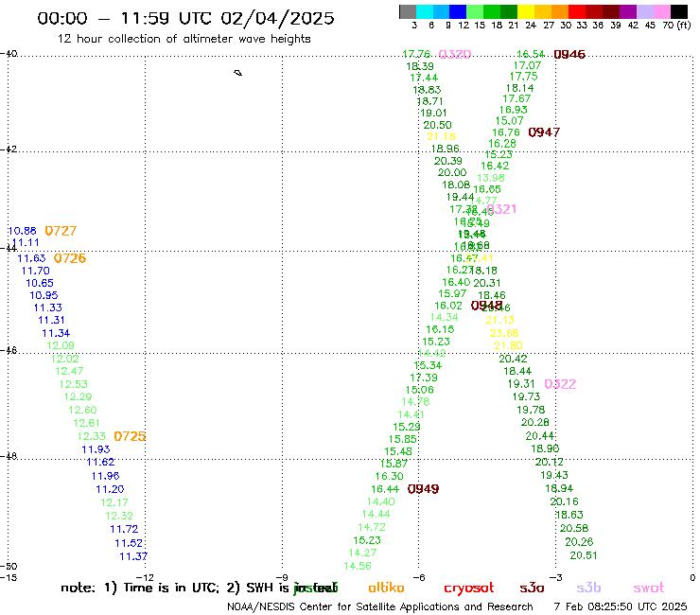
Task: Click the -42 latitude axis label
Action: [x=9, y=149]
